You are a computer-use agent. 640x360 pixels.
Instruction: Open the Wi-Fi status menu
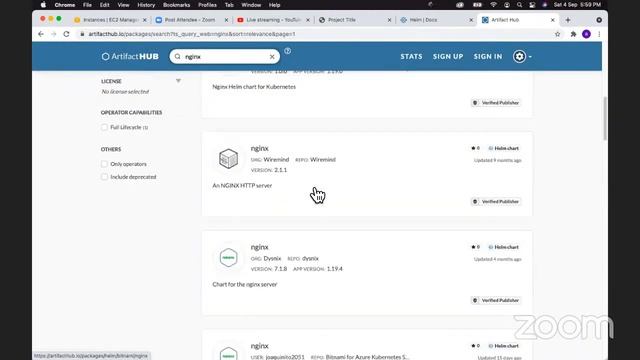pyautogui.click(x=493, y=5)
